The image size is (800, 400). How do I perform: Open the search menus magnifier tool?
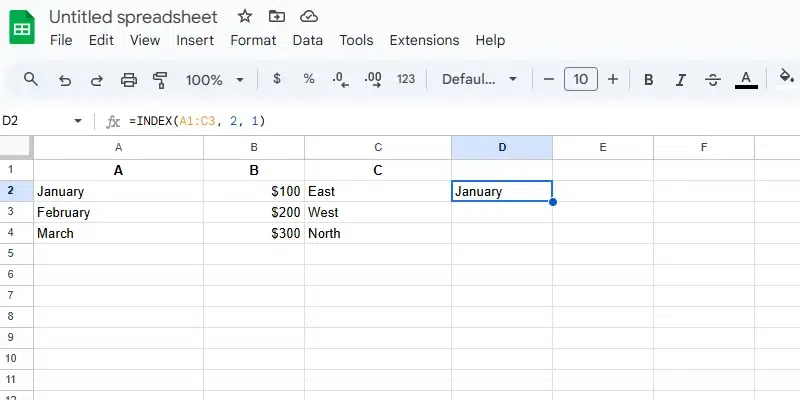click(x=31, y=79)
